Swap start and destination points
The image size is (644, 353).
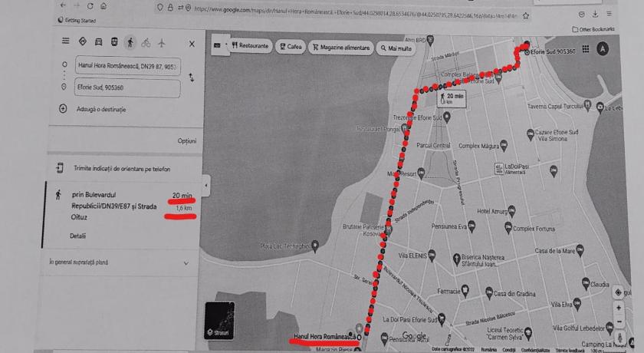tap(192, 78)
